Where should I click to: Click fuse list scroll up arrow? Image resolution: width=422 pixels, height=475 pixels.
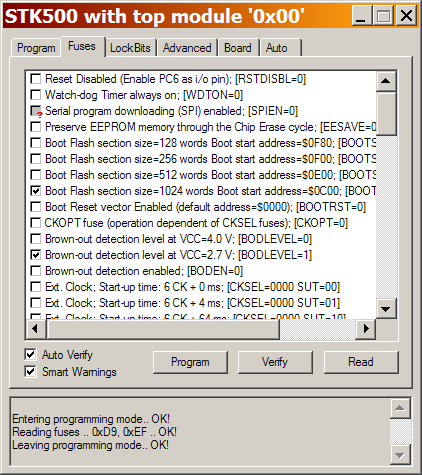[386, 81]
